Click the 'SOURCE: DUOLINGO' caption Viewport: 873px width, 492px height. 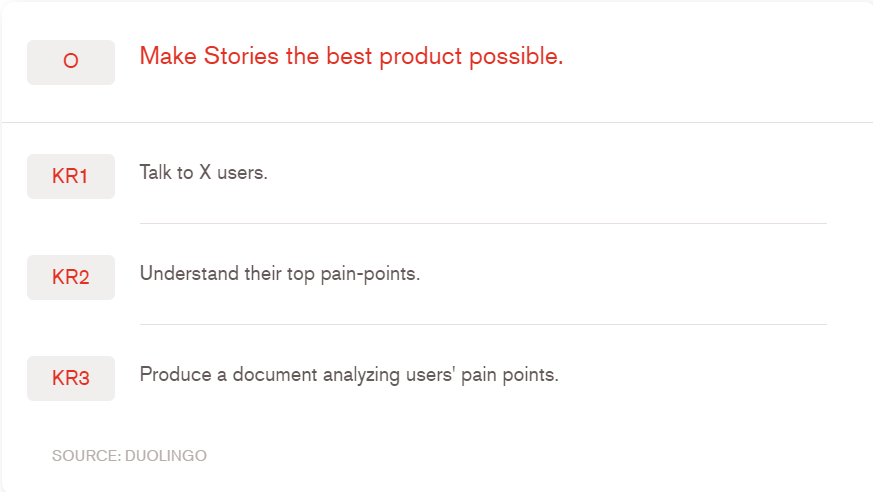point(129,456)
